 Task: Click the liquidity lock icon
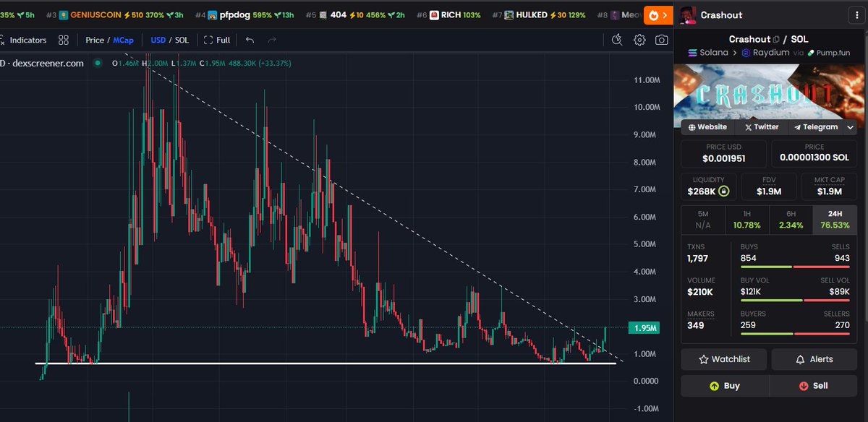tap(723, 191)
